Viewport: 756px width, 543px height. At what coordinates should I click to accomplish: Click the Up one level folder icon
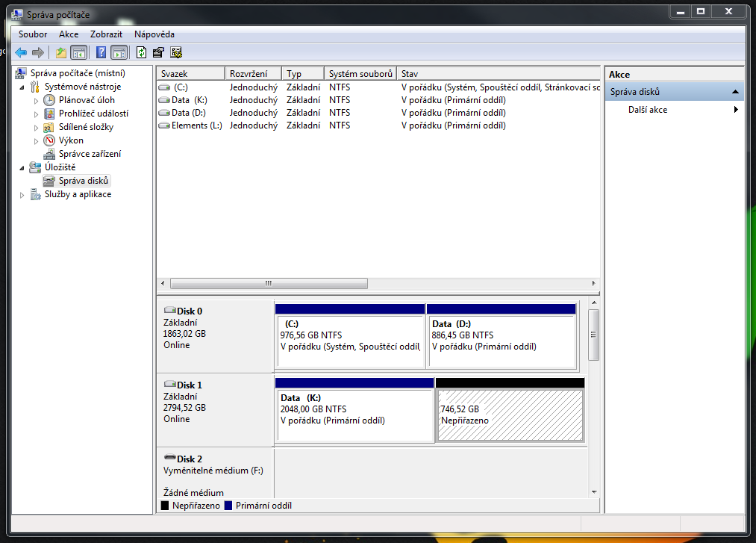point(60,52)
